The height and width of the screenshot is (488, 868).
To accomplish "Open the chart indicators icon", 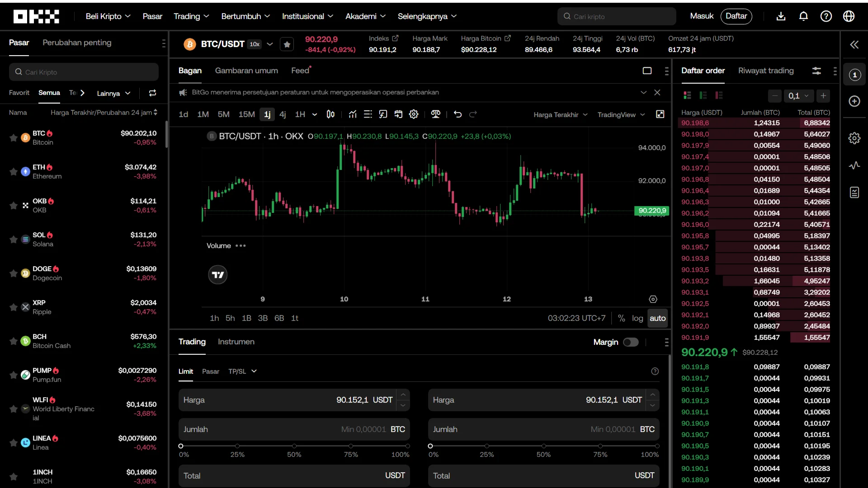I will click(352, 114).
